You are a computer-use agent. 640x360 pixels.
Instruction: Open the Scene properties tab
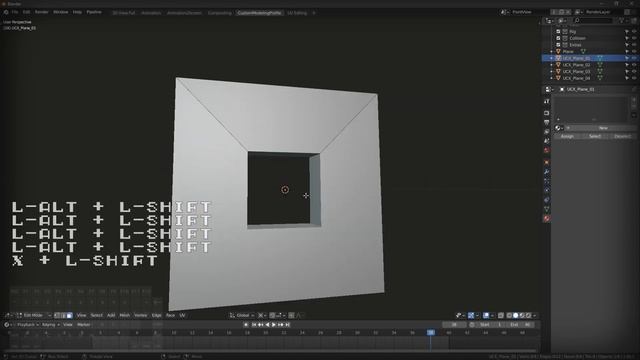tap(547, 141)
